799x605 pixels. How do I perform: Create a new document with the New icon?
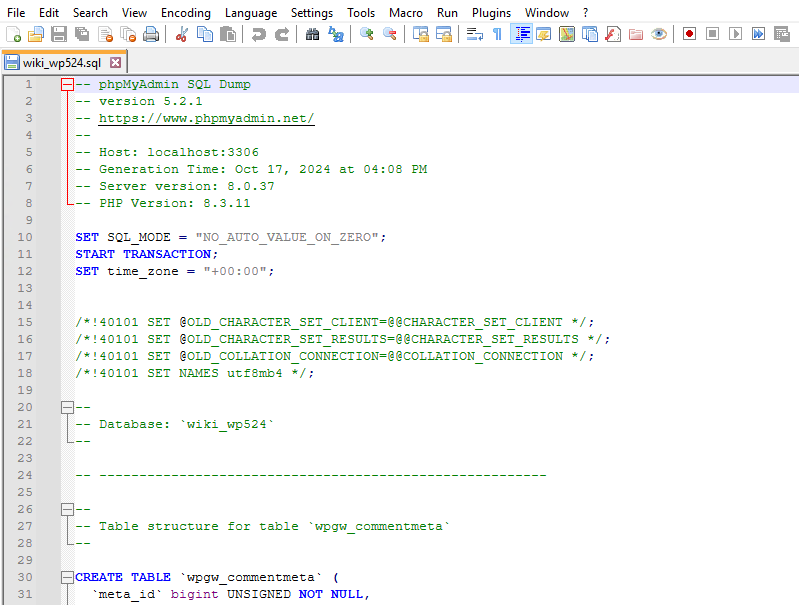pyautogui.click(x=13, y=34)
